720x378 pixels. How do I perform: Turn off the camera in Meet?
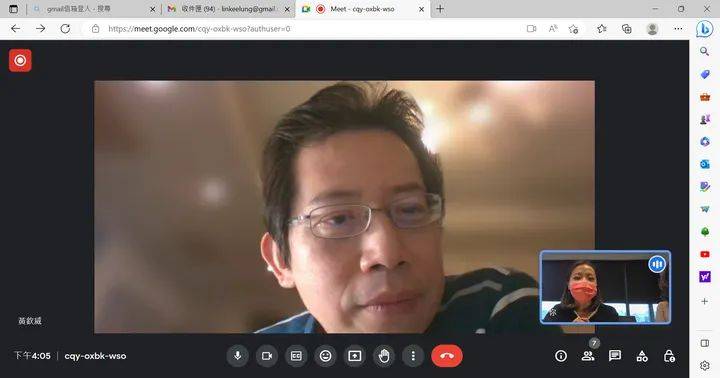click(267, 356)
